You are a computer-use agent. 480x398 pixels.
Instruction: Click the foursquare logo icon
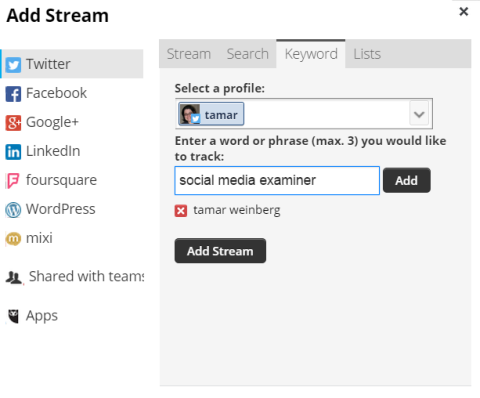pyautogui.click(x=13, y=181)
